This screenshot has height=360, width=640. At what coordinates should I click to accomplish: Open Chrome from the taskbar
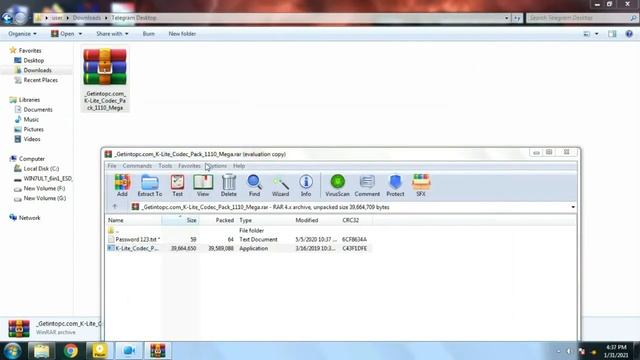(71, 351)
